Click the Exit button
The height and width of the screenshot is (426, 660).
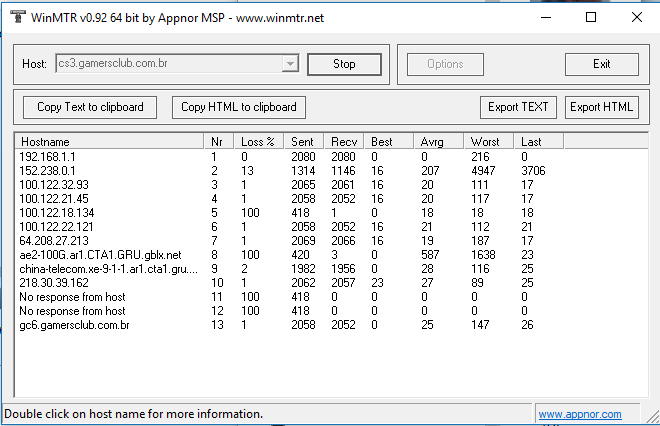point(601,64)
